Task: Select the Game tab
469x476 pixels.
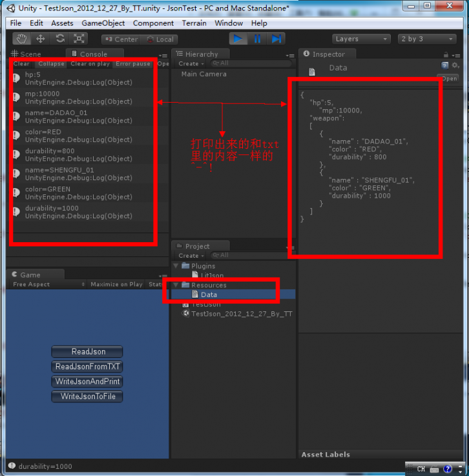Action: coord(36,274)
